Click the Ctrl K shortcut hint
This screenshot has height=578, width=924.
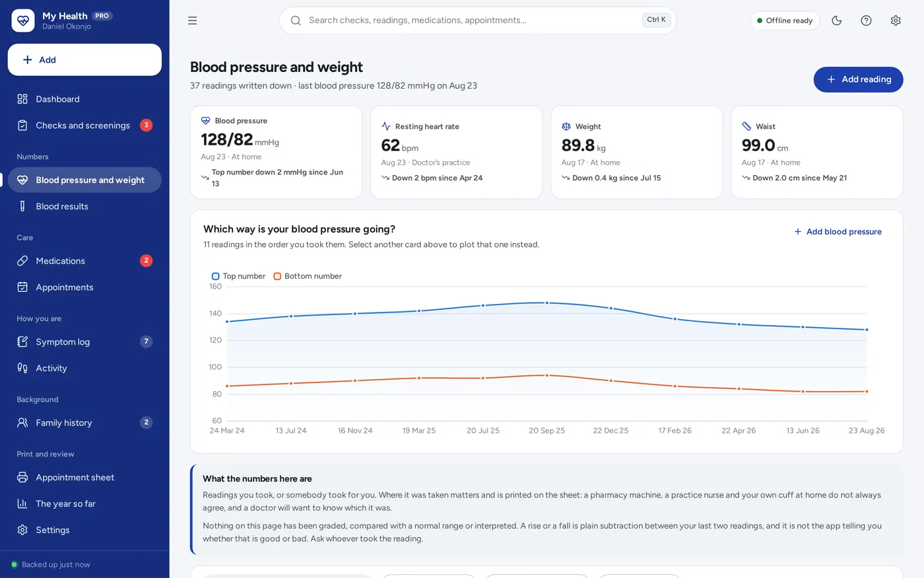coord(656,20)
